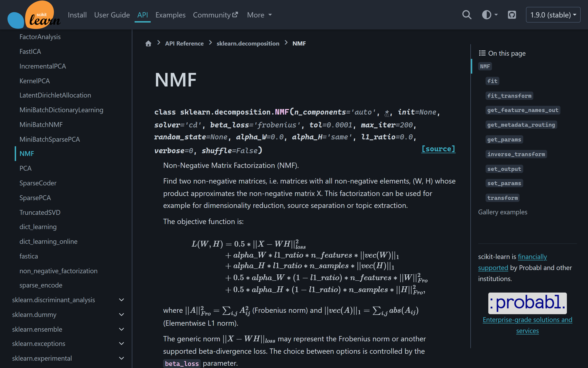Open the Community external link
Image resolution: width=588 pixels, height=368 pixels.
click(215, 15)
